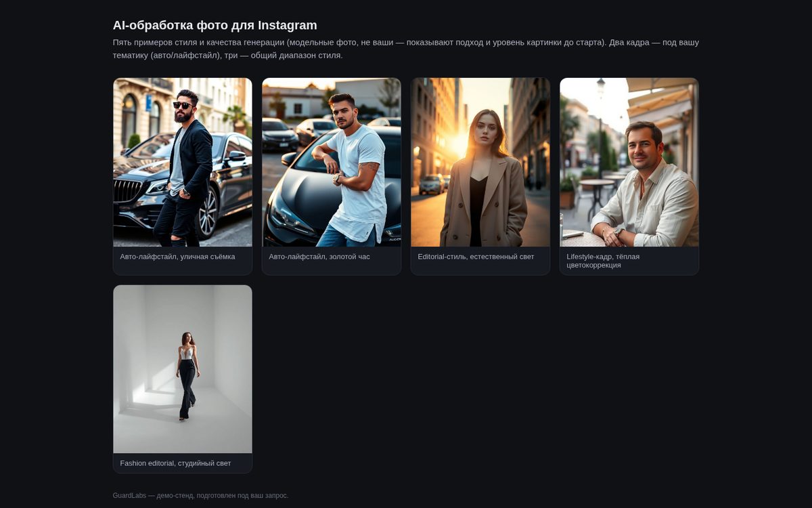This screenshot has width=812, height=508.
Task: Click caption 'Fashion editorial, студийный свет'
Action: (175, 463)
